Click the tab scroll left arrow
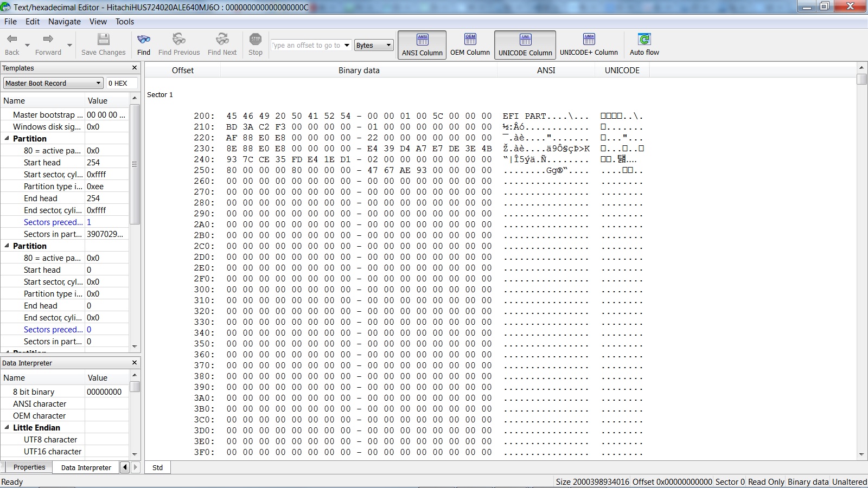868x488 pixels. (x=125, y=467)
